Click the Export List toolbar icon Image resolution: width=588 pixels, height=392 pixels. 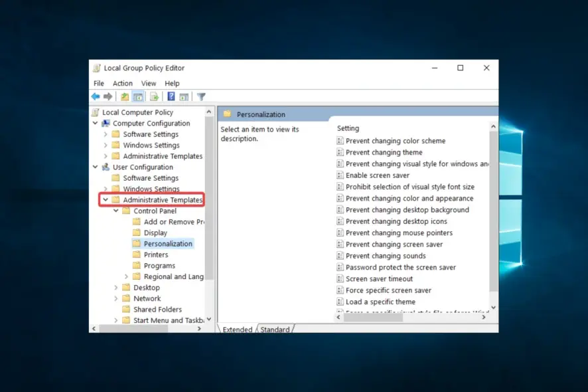154,97
